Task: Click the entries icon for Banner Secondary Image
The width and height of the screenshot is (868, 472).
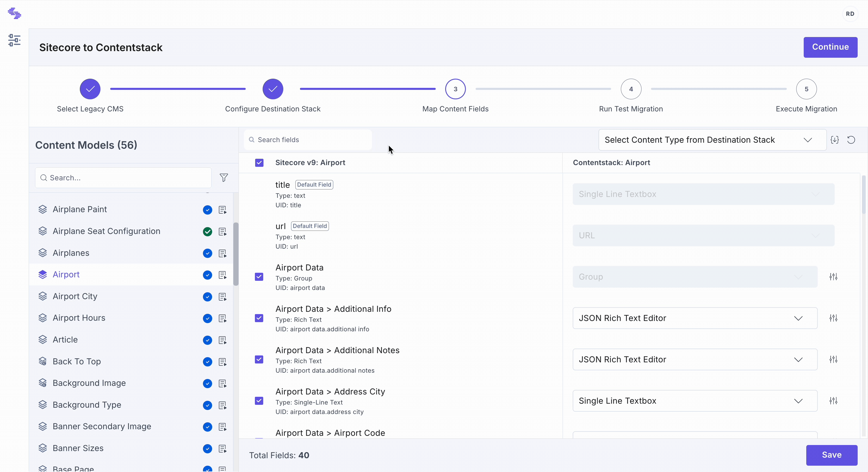Action: 222,427
